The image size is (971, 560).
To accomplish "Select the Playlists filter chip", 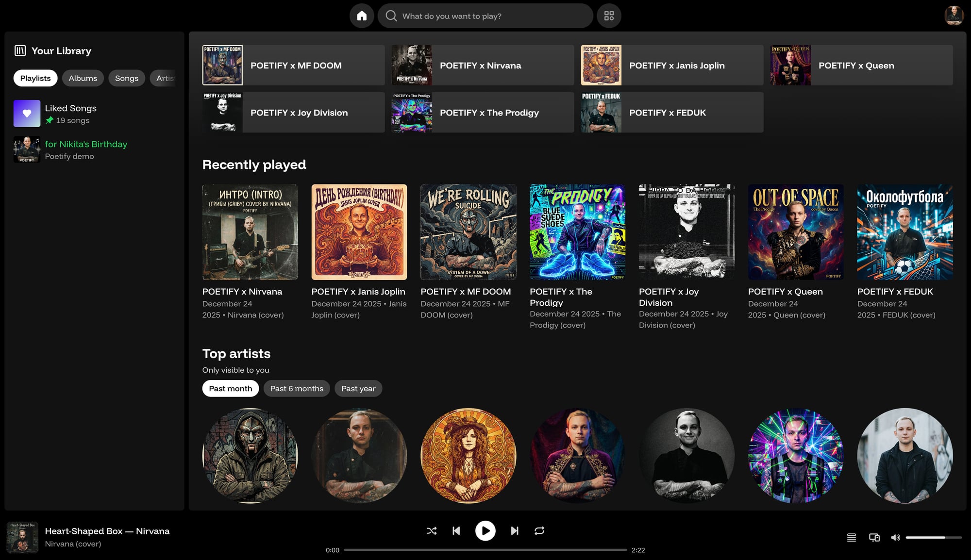I will (35, 78).
